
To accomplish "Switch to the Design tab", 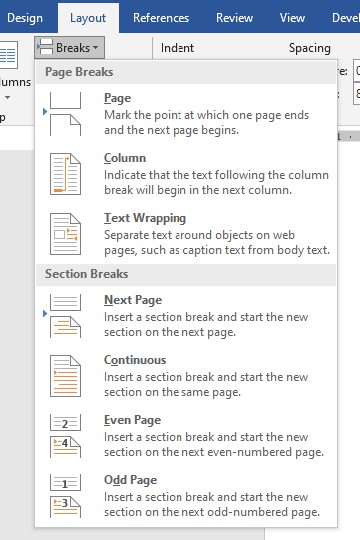I will pyautogui.click(x=25, y=18).
